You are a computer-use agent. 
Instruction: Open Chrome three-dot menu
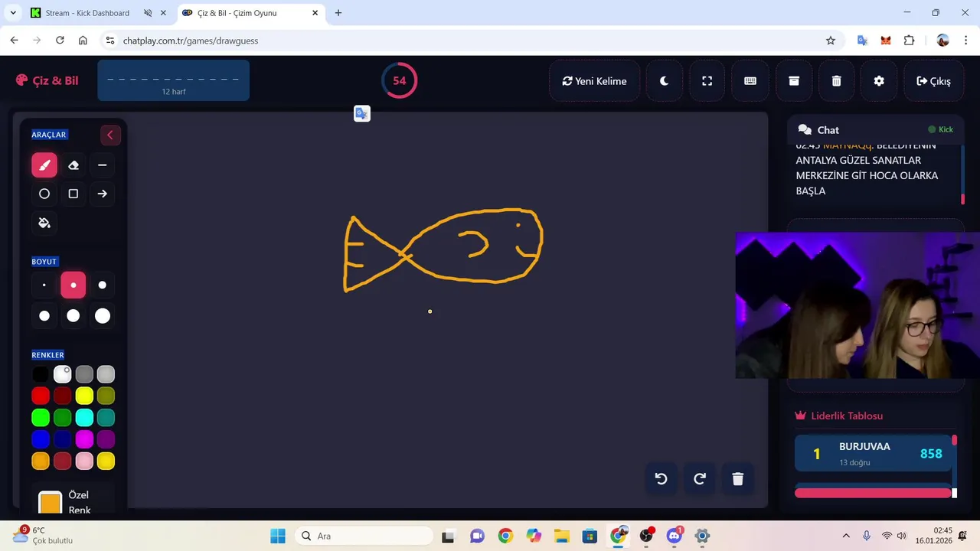[965, 41]
